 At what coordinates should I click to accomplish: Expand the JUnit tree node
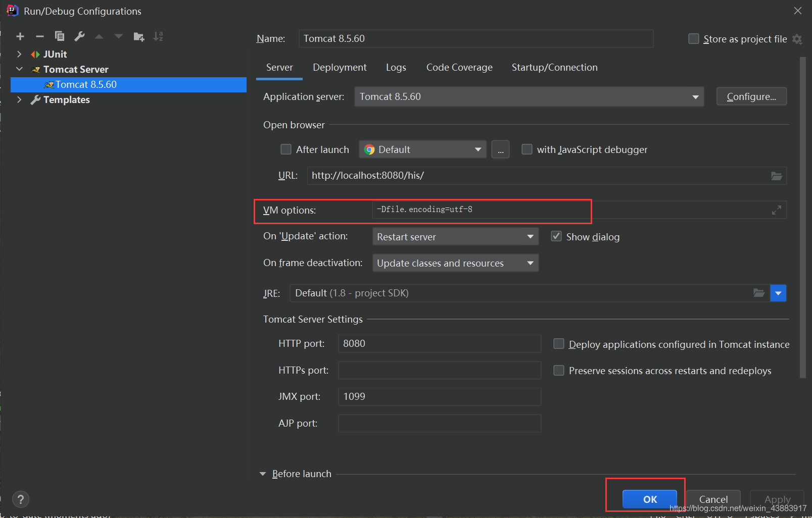tap(19, 54)
